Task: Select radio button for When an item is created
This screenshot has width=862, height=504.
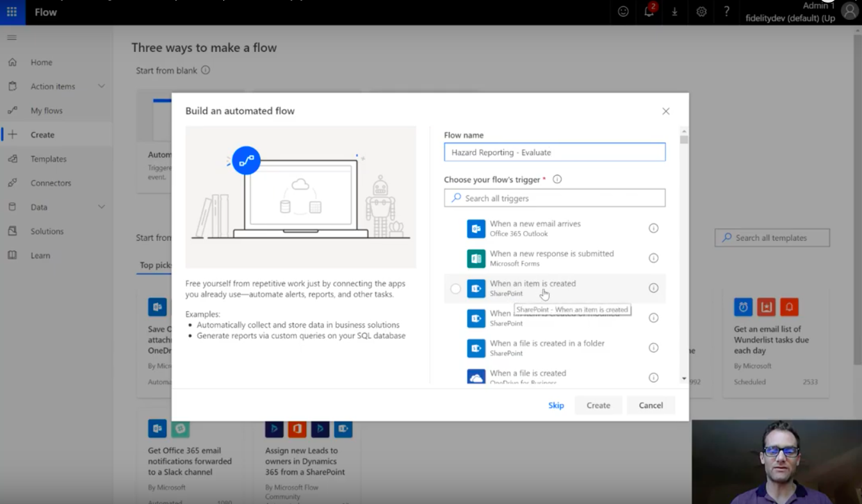Action: coord(455,289)
